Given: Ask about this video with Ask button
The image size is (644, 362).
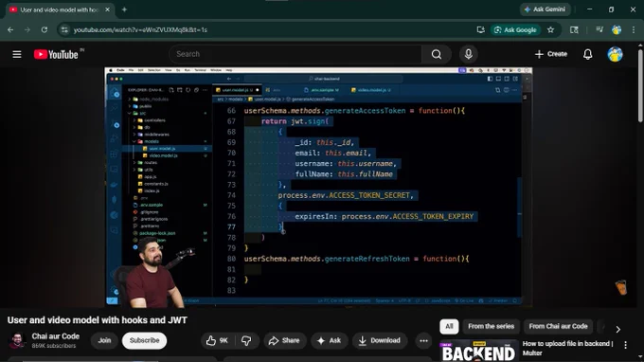Looking at the screenshot, I should [x=329, y=340].
